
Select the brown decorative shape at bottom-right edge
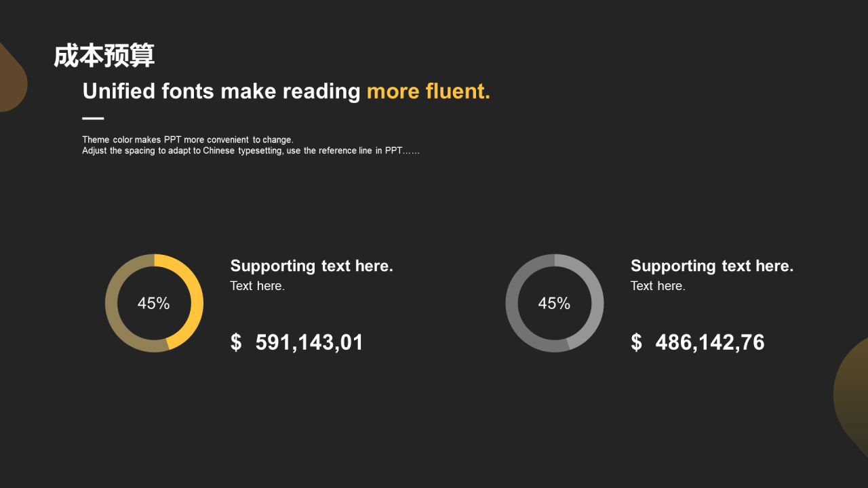[x=852, y=397]
